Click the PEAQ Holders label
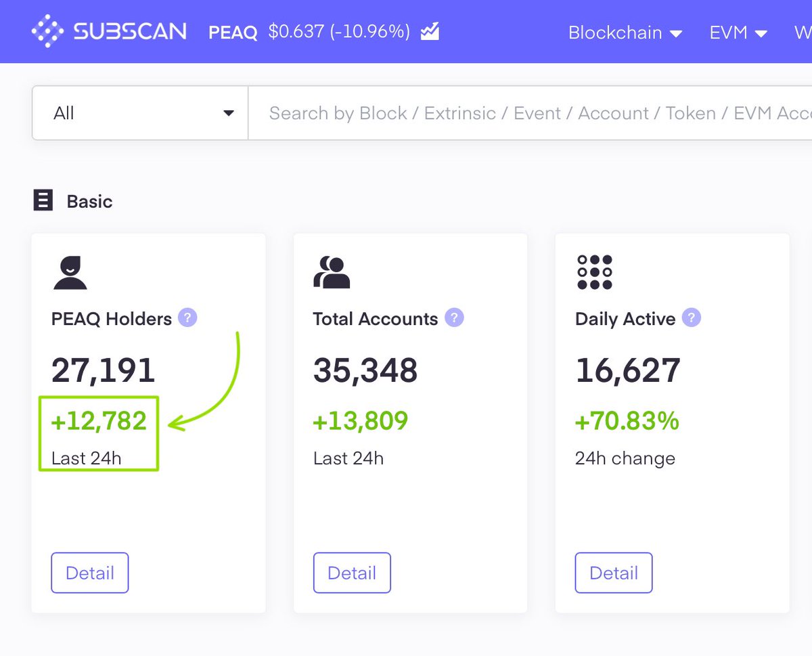Screen dimensions: 812x656 [x=112, y=319]
